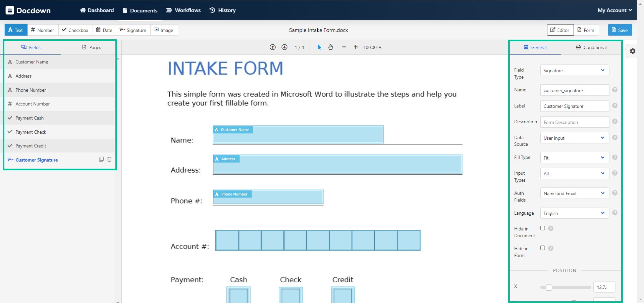Screen dimensions: 644x303
Task: Select the hand pan tool
Action: [x=331, y=47]
